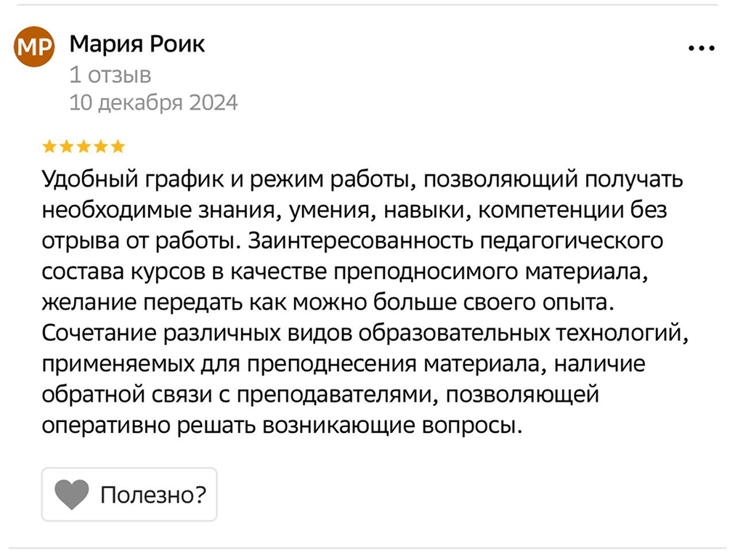Click the first star in the rating
The width and height of the screenshot is (735, 560).
click(x=49, y=147)
